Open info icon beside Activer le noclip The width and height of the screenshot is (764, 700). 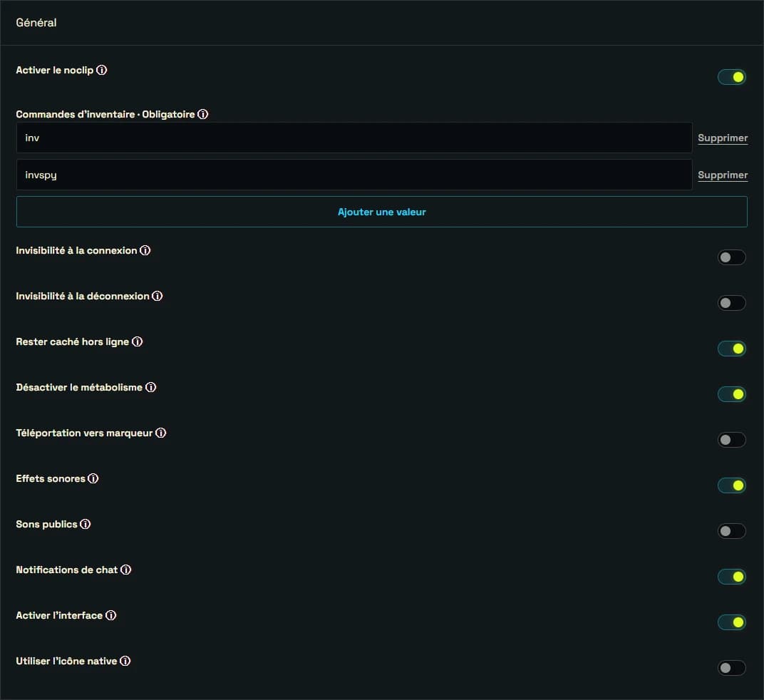(101, 70)
